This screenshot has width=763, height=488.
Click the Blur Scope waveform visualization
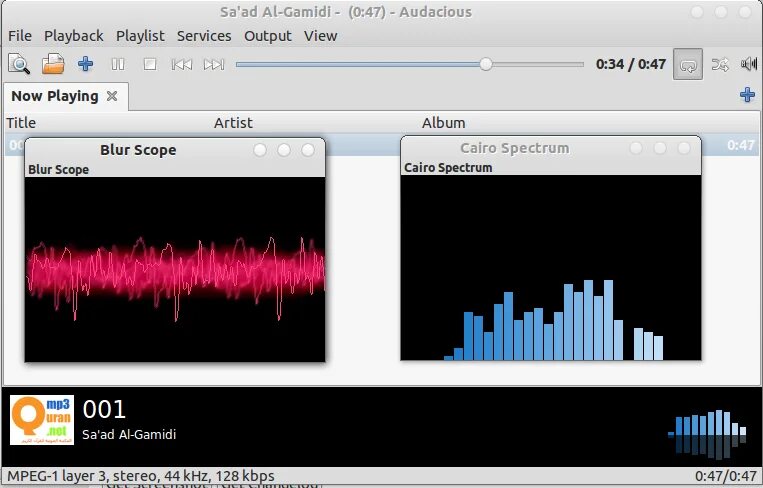(175, 269)
